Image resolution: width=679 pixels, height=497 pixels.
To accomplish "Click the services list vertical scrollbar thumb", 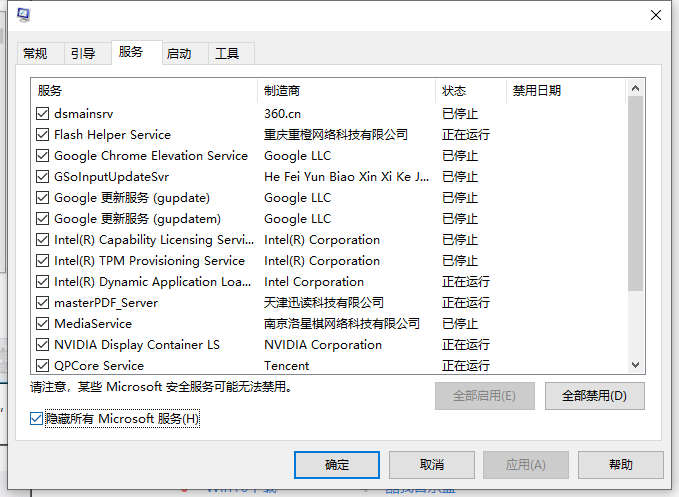I will click(635, 194).
